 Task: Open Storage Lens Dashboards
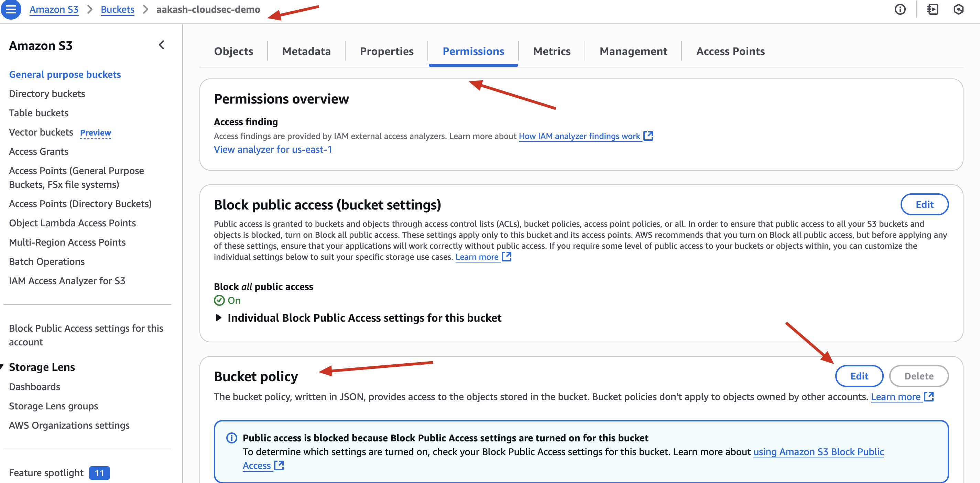(34, 387)
